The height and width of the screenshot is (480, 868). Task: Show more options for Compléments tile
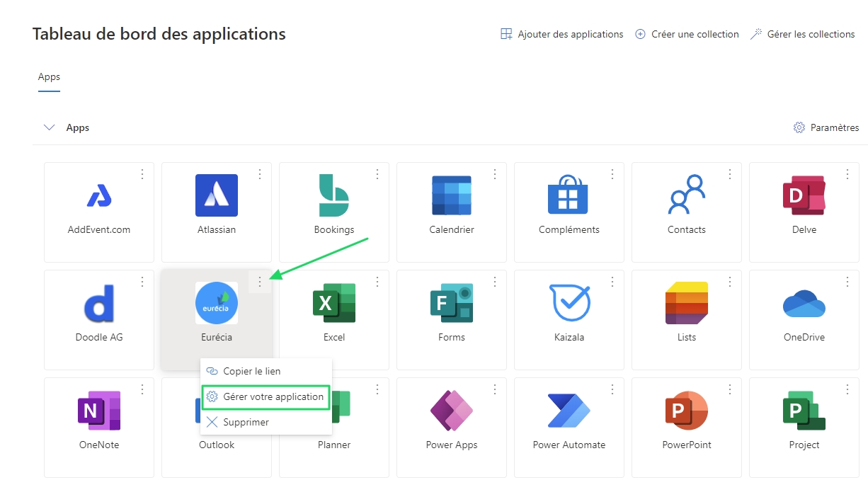[612, 174]
